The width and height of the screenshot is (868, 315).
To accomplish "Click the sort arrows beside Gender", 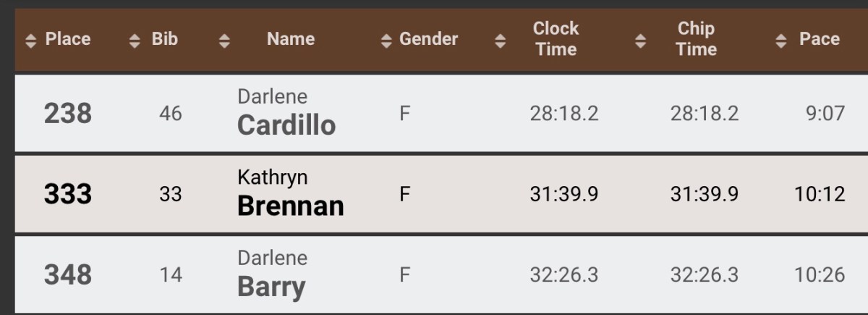I will pos(386,41).
